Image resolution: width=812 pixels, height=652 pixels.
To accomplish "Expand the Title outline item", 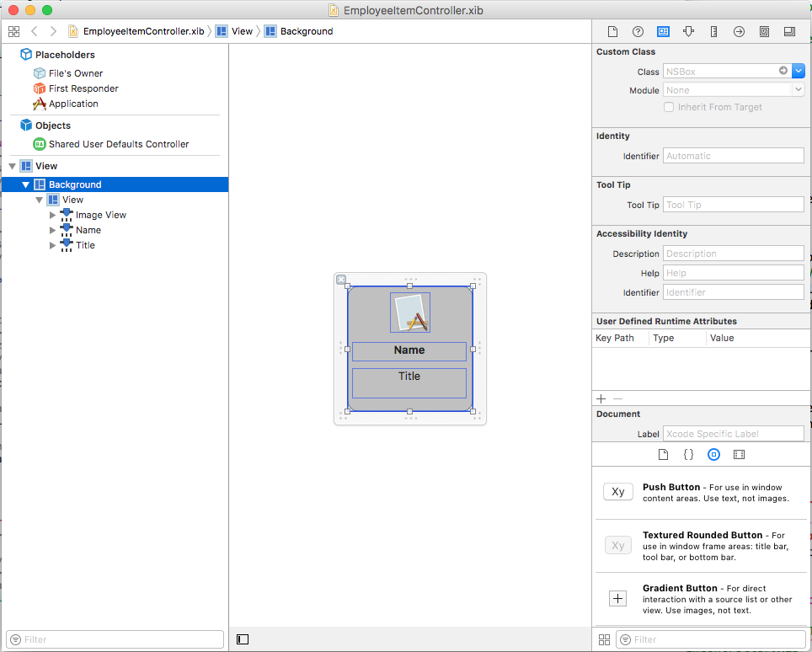I will [x=52, y=245].
